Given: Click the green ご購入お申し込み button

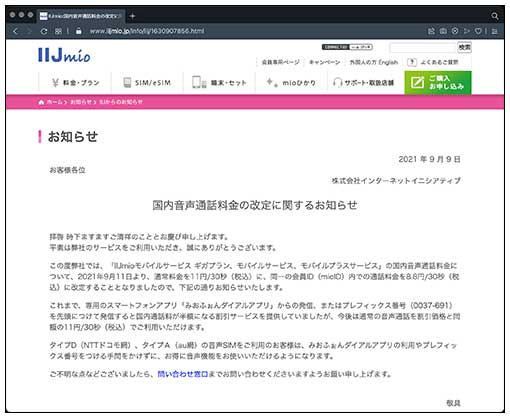Looking at the screenshot, I should coord(438,83).
